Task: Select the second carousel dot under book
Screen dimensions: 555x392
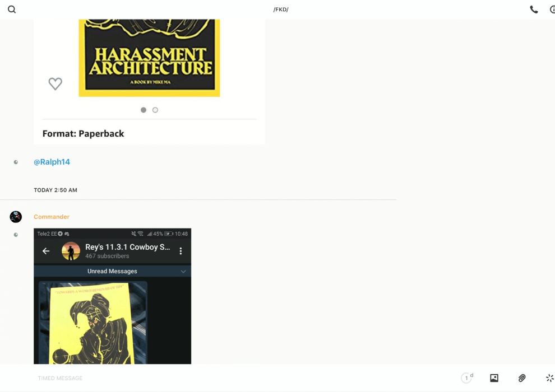Action: pyautogui.click(x=155, y=110)
